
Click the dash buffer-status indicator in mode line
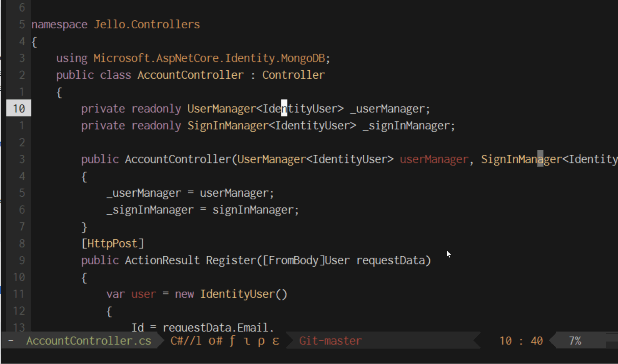click(11, 341)
